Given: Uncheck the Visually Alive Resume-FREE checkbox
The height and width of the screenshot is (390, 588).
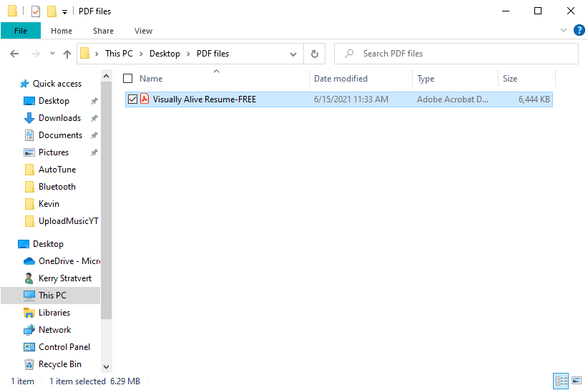Looking at the screenshot, I should pyautogui.click(x=132, y=99).
